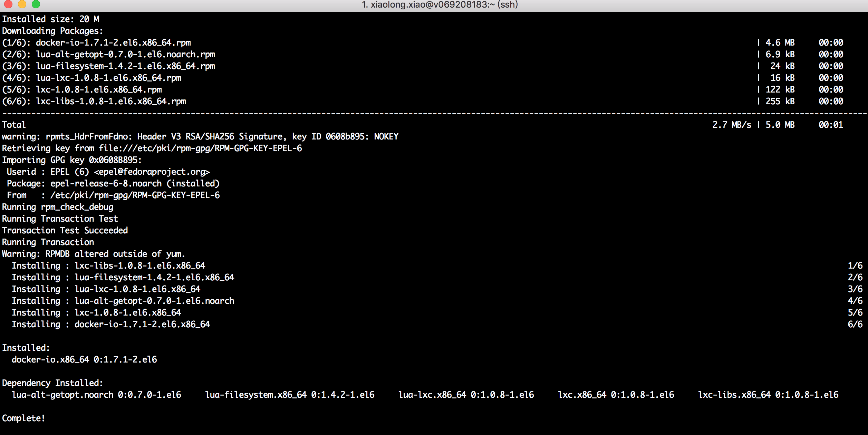868x435 pixels.
Task: Click 'Installing : docker-io-1.7.1-2.el6.x86_64' line
Action: pyautogui.click(x=111, y=325)
